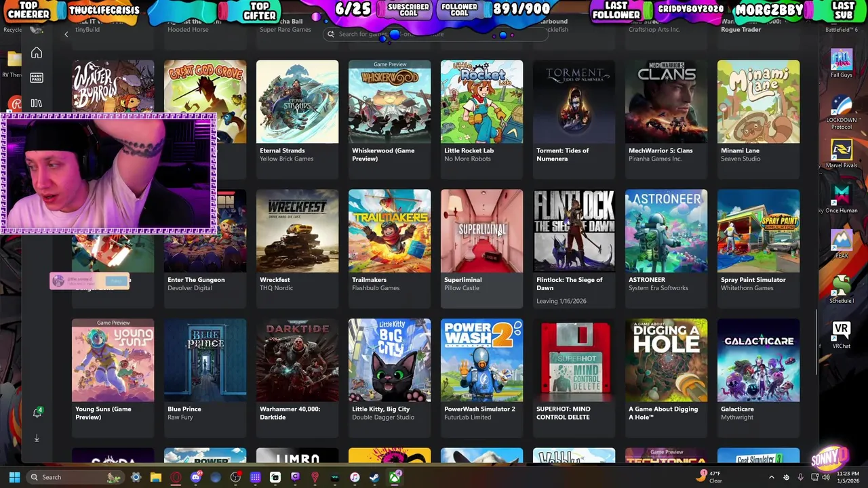
Task: Open the Winter Burrow game cover
Action: pos(113,87)
